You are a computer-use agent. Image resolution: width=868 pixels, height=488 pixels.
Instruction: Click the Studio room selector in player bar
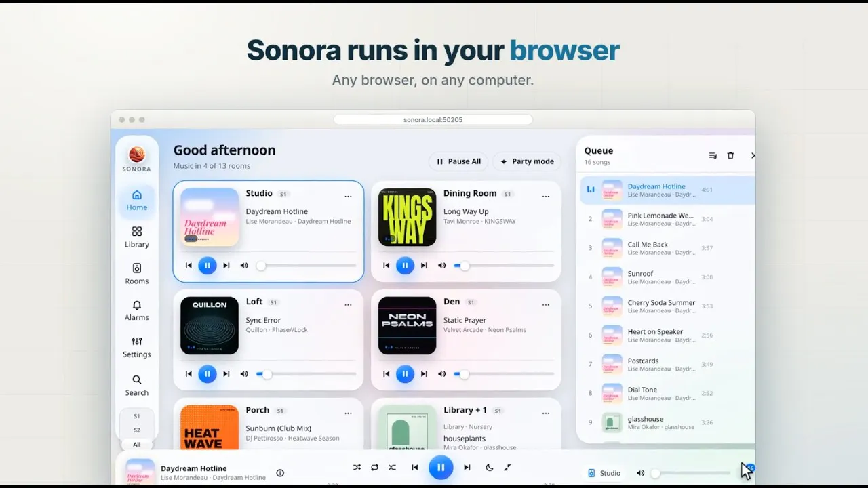pyautogui.click(x=604, y=473)
